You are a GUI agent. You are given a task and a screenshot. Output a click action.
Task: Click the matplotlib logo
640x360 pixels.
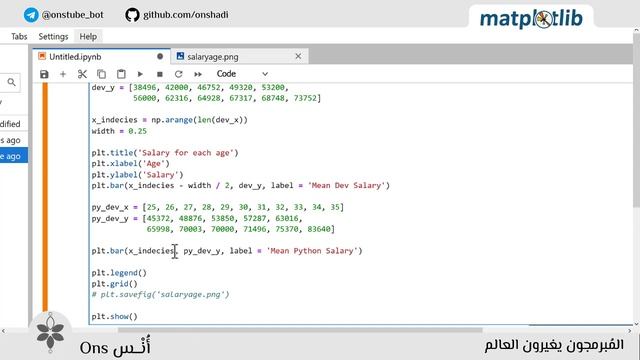click(x=531, y=18)
